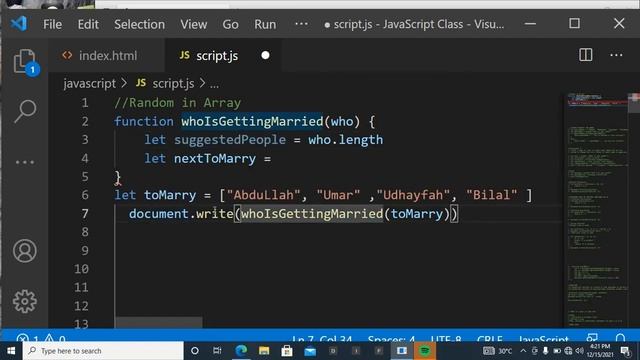Open the Accounts icon in activity bar
Image resolution: width=640 pixels, height=360 pixels.
point(24,251)
